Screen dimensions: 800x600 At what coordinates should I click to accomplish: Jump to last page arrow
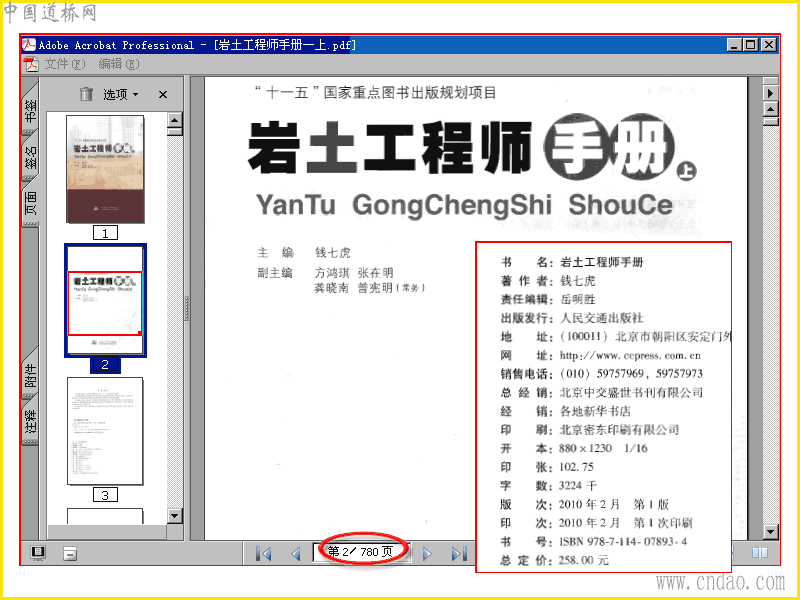(459, 553)
